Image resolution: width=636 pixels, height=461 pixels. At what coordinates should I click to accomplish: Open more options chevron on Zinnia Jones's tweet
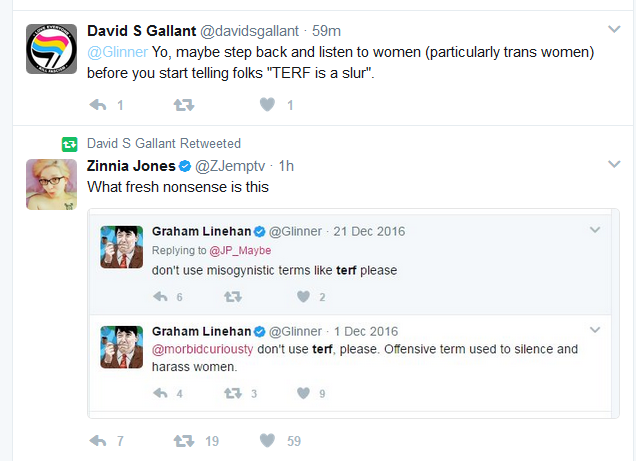[x=614, y=164]
